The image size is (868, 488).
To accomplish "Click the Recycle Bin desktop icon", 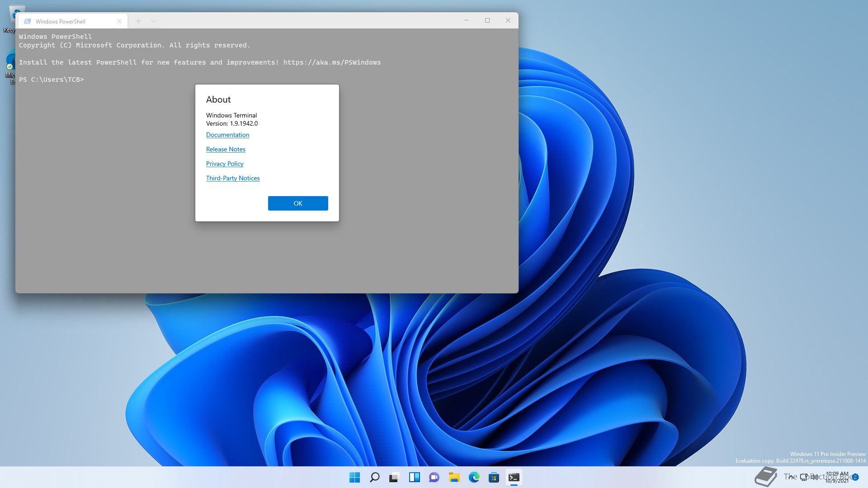I will click(10, 19).
